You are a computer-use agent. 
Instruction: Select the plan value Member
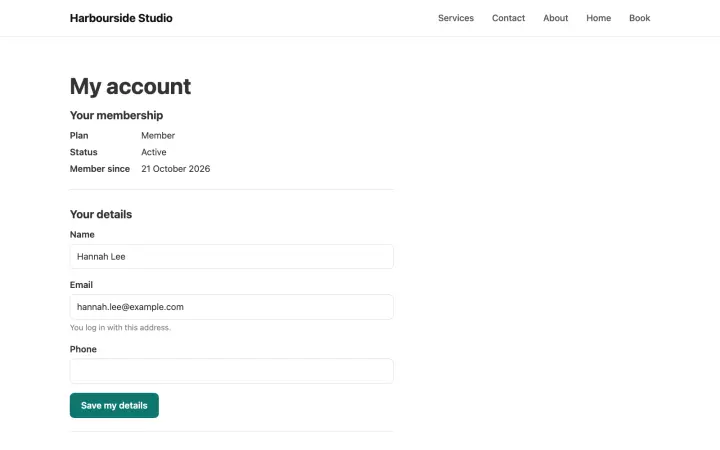[x=158, y=135]
